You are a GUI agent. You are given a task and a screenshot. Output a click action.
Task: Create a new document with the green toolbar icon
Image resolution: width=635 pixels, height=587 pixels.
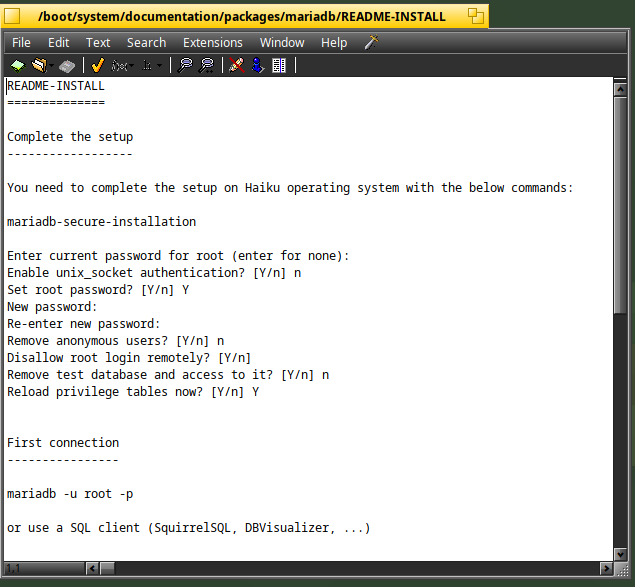[17, 65]
